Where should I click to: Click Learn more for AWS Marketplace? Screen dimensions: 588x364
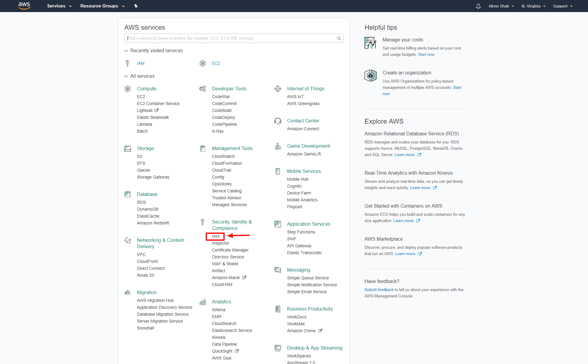click(x=405, y=254)
